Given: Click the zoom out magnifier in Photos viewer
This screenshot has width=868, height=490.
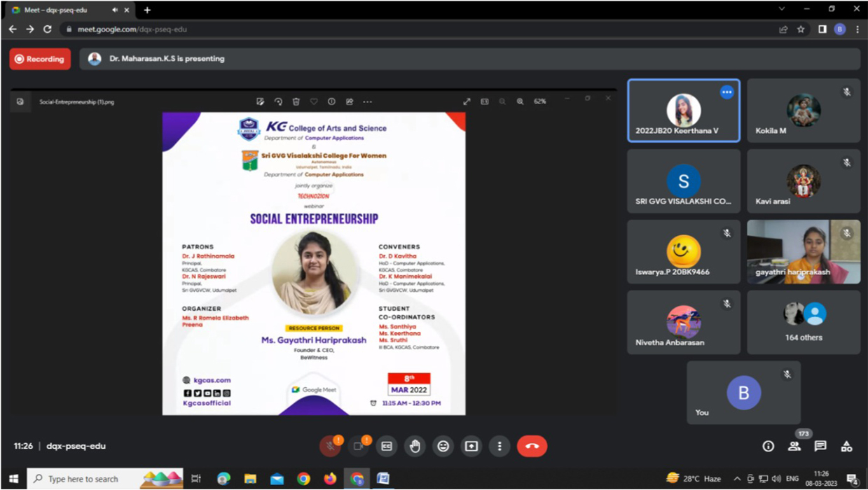Looking at the screenshot, I should (502, 101).
